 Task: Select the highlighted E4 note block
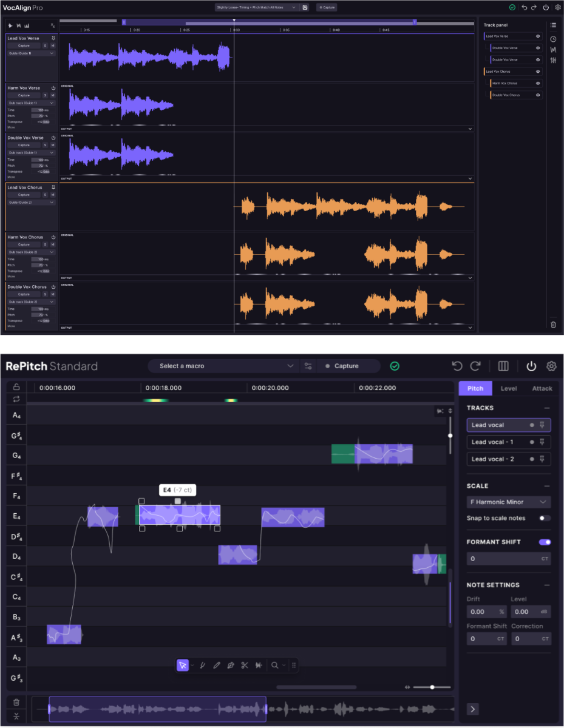(180, 515)
